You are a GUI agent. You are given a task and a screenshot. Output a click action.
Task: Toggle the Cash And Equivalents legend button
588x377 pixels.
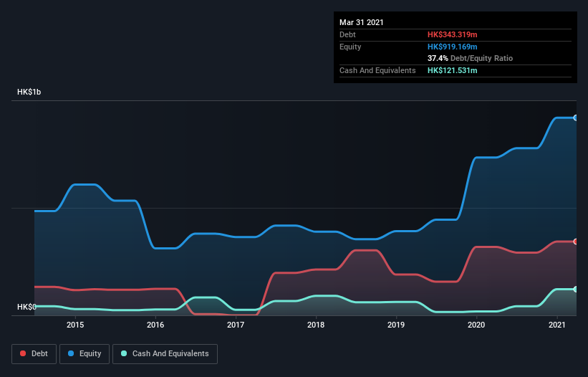click(x=165, y=354)
